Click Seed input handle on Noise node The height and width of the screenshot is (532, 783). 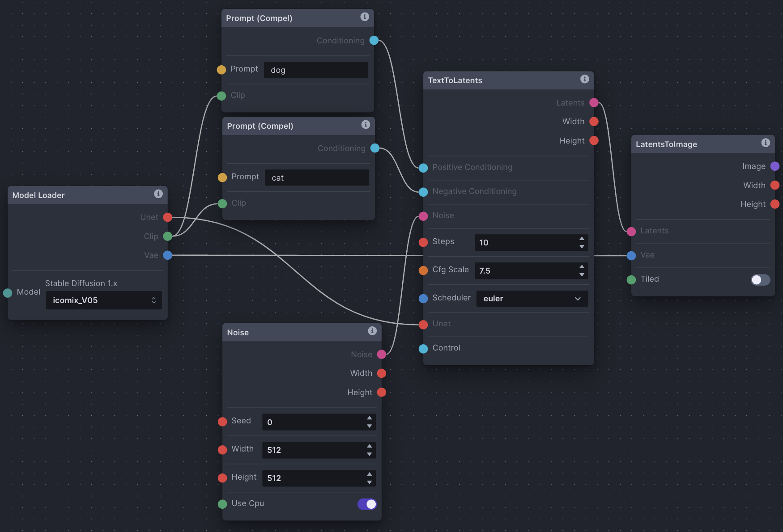pyautogui.click(x=222, y=422)
